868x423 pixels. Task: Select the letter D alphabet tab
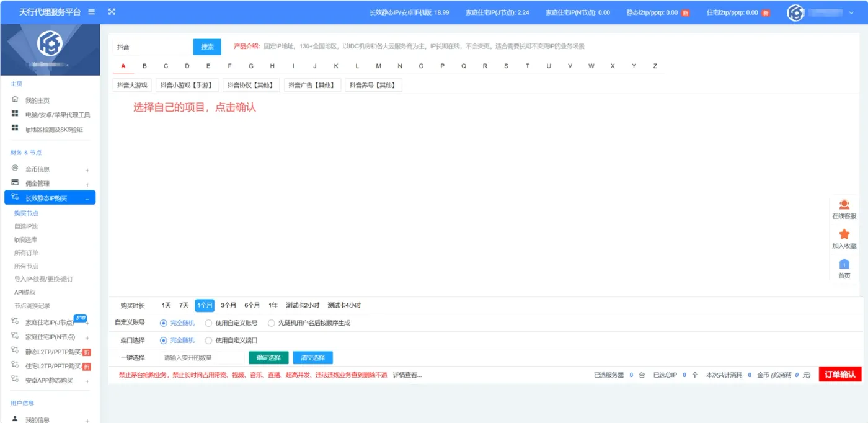187,66
